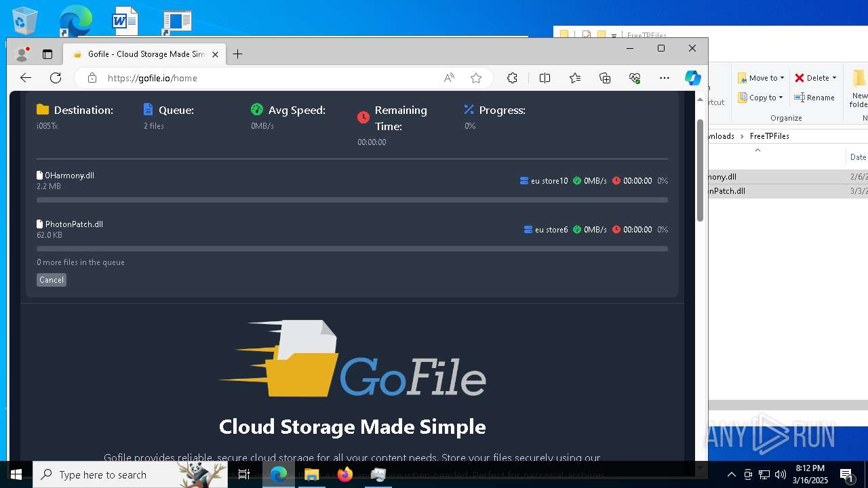Open the tab actions menu icon

click(x=47, y=54)
